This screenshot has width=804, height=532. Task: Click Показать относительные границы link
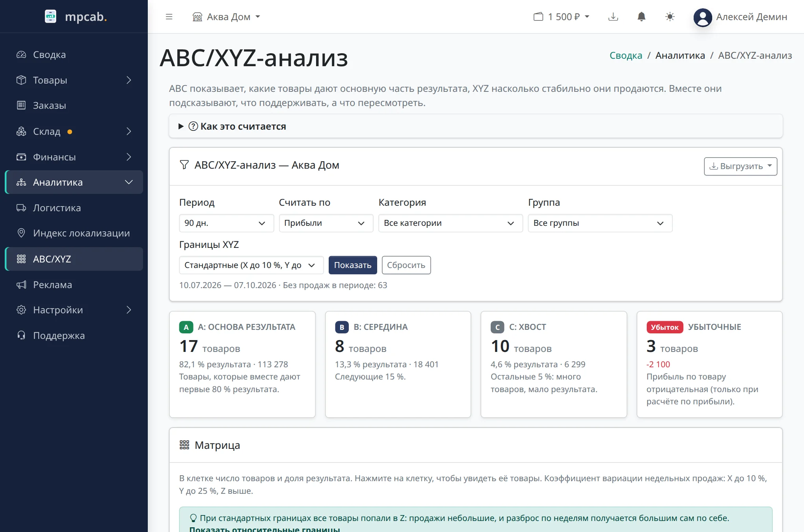pos(264,529)
